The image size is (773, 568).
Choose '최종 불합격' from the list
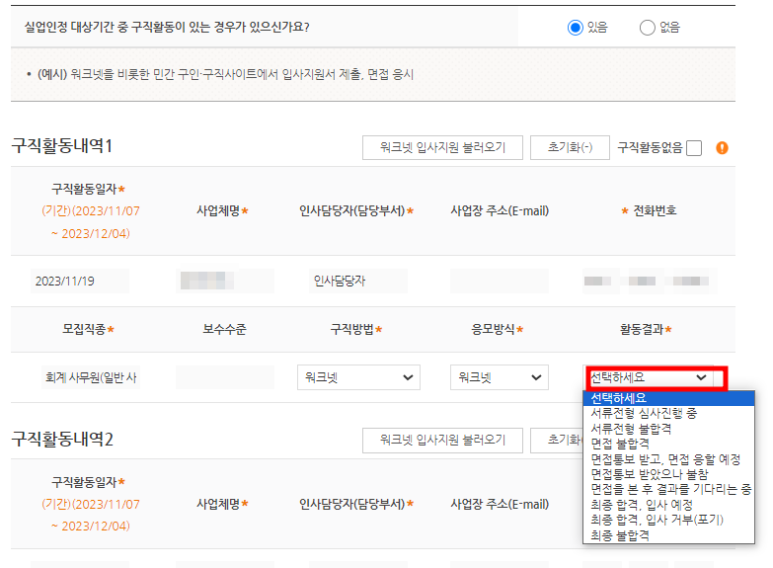619,536
